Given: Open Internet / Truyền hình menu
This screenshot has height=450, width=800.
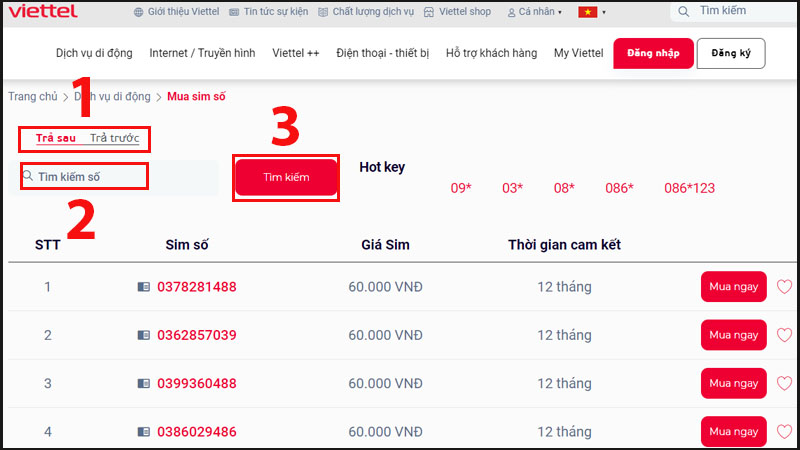Looking at the screenshot, I should tap(202, 53).
